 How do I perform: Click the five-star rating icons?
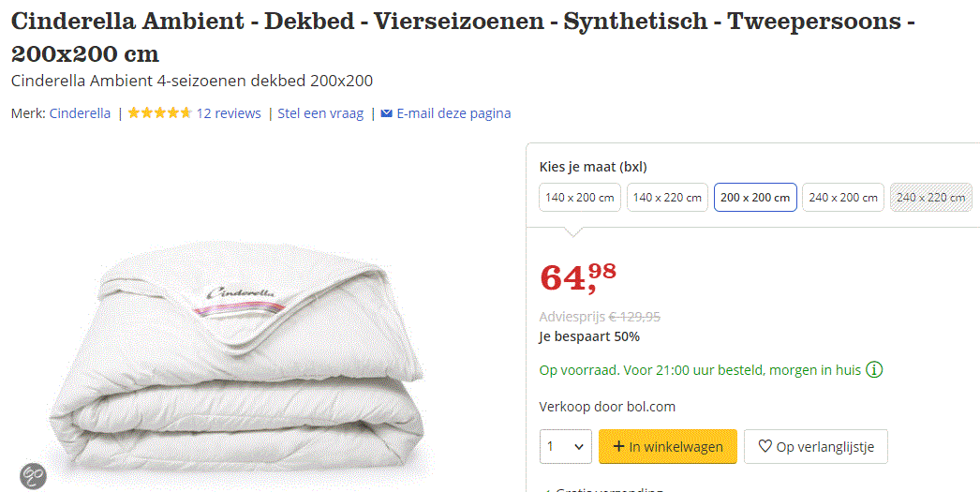(160, 113)
